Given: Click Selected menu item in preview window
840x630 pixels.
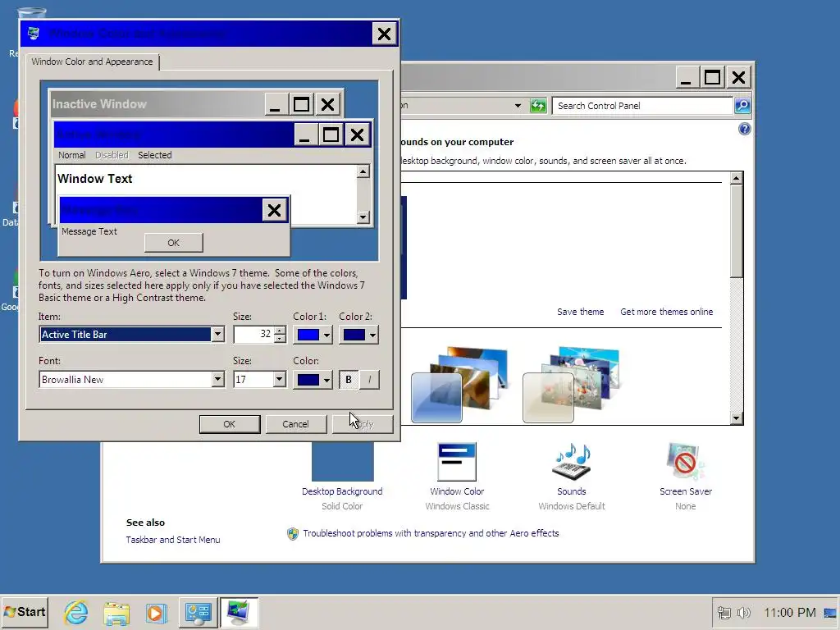Looking at the screenshot, I should coord(155,155).
